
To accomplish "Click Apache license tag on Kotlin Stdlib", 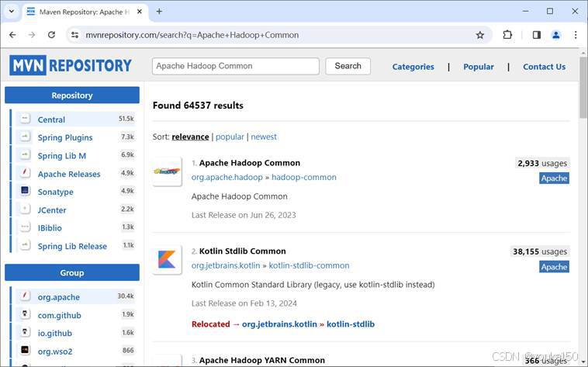I will click(554, 267).
